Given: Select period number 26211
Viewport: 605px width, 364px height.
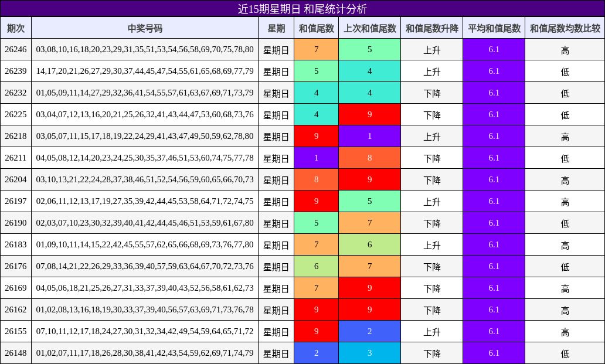Looking at the screenshot, I should (x=16, y=158).
